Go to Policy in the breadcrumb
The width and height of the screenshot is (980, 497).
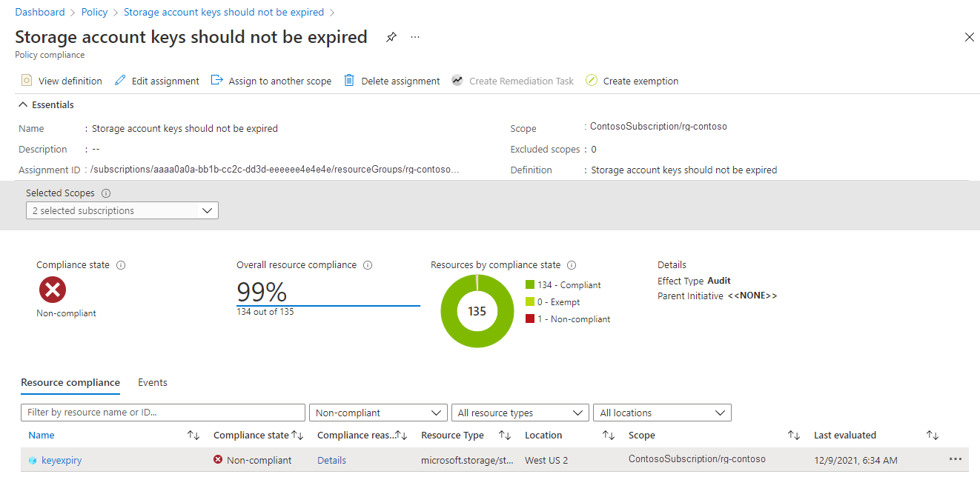coord(95,12)
